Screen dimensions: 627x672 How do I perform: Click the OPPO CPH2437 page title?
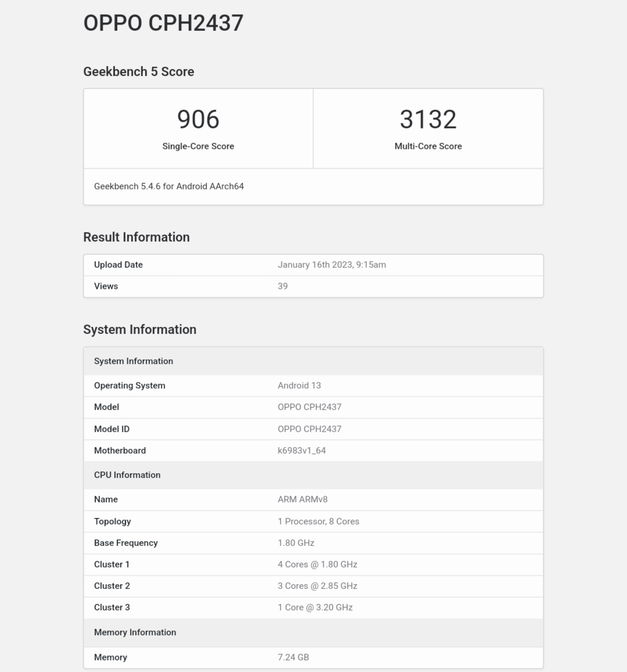pyautogui.click(x=163, y=23)
